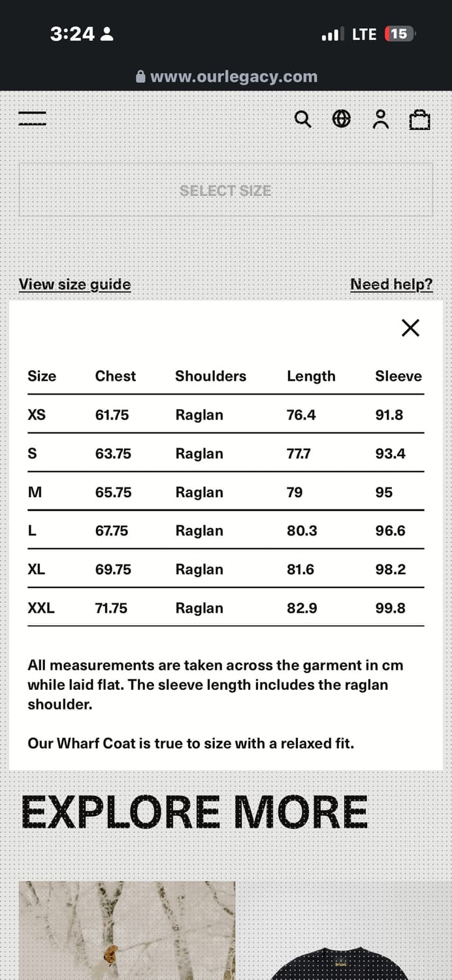
Task: Click the Need help? link
Action: coord(391,284)
